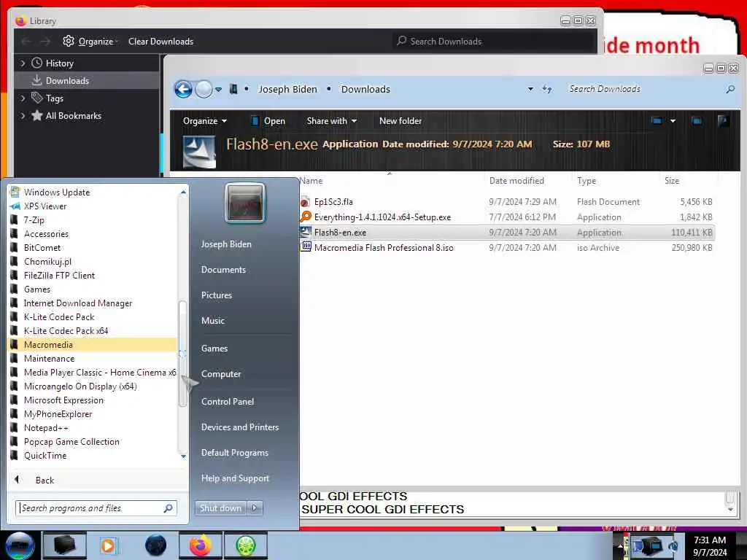
Task: Click Downloads in the address breadcrumb
Action: coord(365,89)
